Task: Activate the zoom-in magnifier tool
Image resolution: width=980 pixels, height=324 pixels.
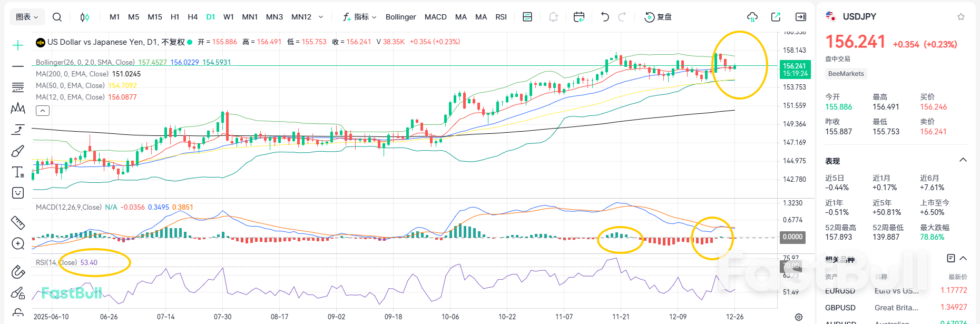Action: pyautogui.click(x=18, y=243)
